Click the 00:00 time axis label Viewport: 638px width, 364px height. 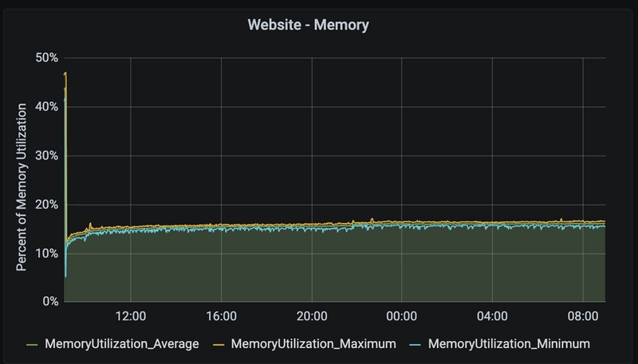coord(401,316)
